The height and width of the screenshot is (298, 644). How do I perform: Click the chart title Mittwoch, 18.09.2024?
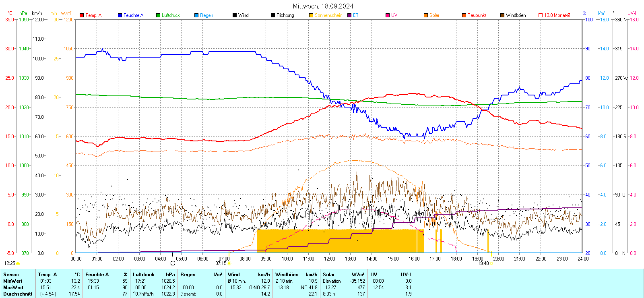pos(323,6)
